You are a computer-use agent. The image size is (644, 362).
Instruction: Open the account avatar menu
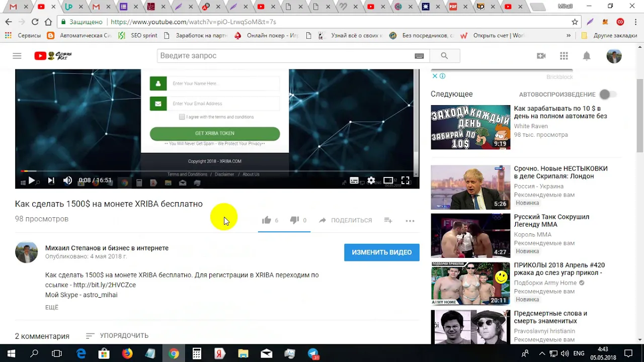pyautogui.click(x=614, y=56)
